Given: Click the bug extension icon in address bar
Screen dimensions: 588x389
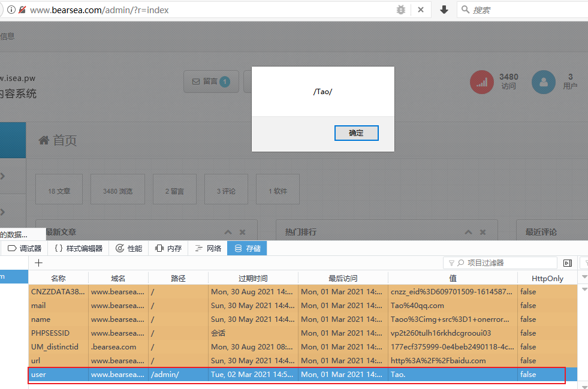Looking at the screenshot, I should pyautogui.click(x=401, y=10).
